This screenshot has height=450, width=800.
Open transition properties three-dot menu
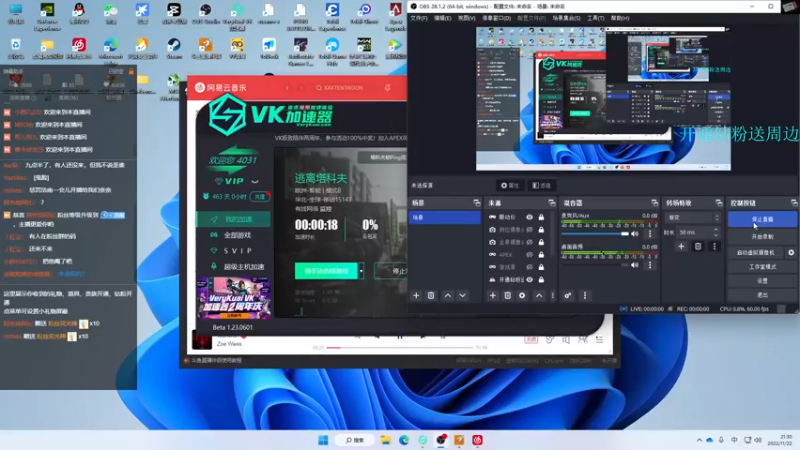(x=714, y=246)
